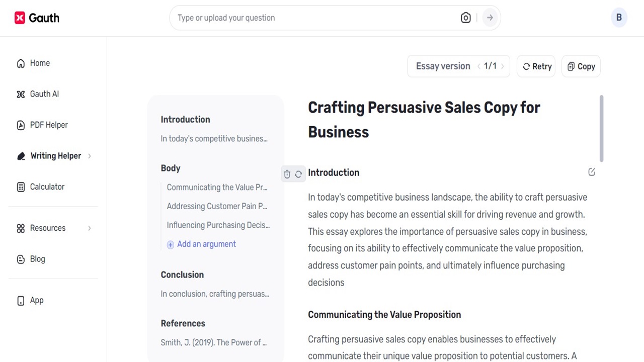Delete the Introduction section using the trash icon

tap(287, 174)
